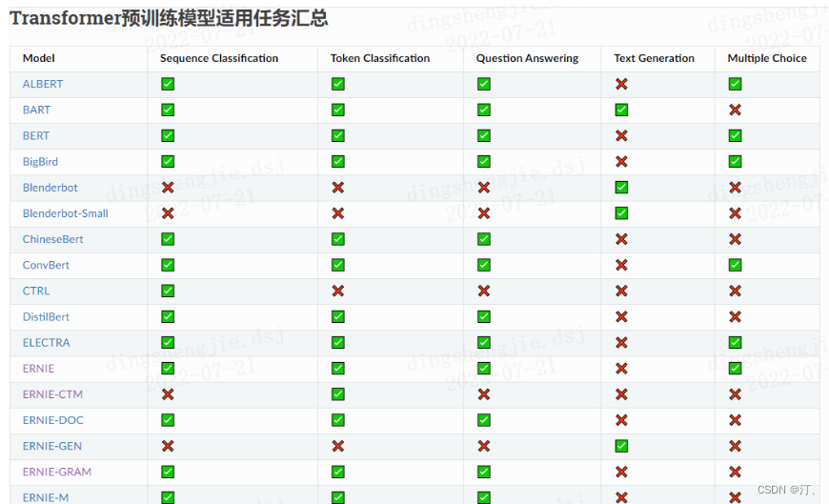Click ALBERT's Text Generation red cross
This screenshot has width=829, height=504.
coord(621,84)
